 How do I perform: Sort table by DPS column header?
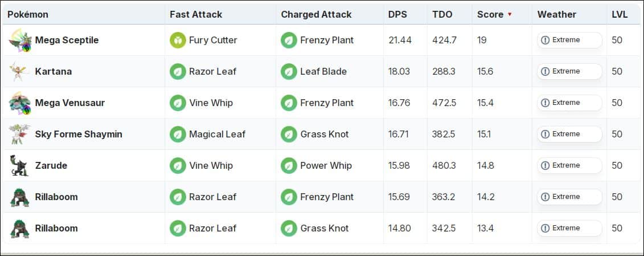tap(397, 14)
